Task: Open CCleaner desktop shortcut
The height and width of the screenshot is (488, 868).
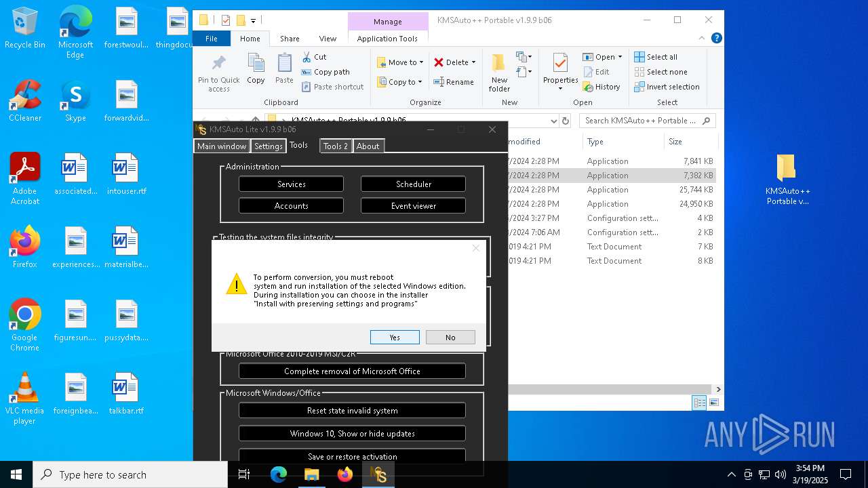Action: tap(25, 100)
